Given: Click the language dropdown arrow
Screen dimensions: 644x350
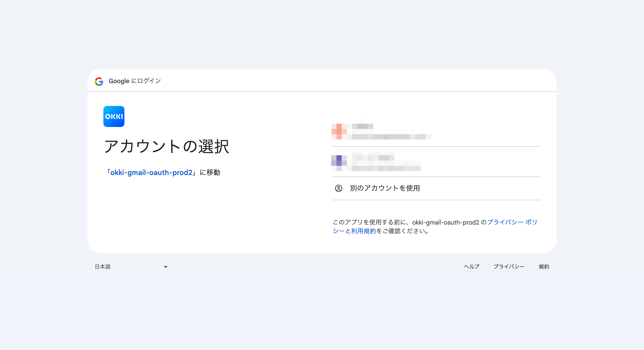Looking at the screenshot, I should coord(166,267).
